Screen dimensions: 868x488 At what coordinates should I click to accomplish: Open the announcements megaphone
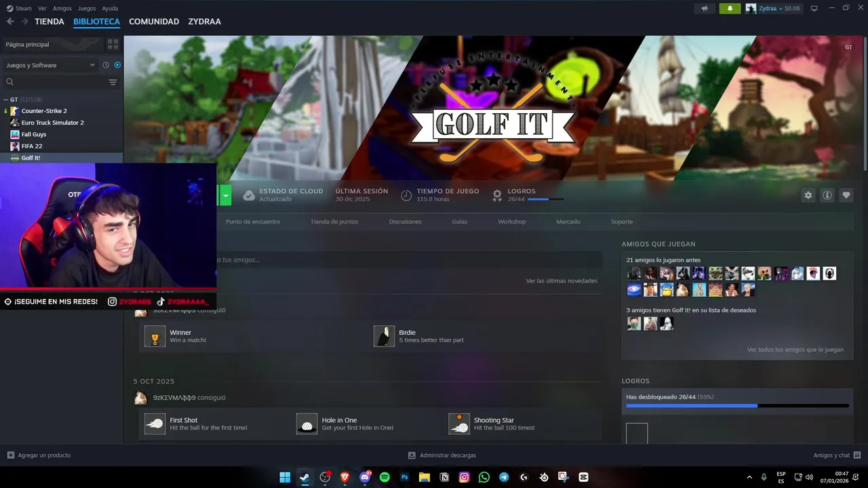click(705, 8)
